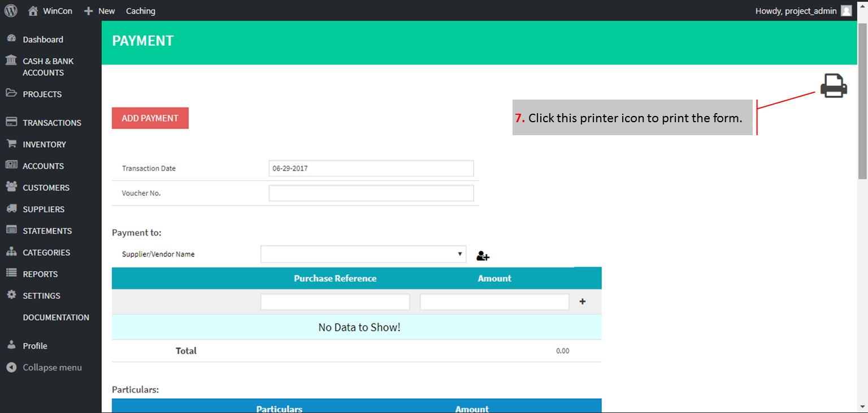Open Inventory via the cart icon

11,144
